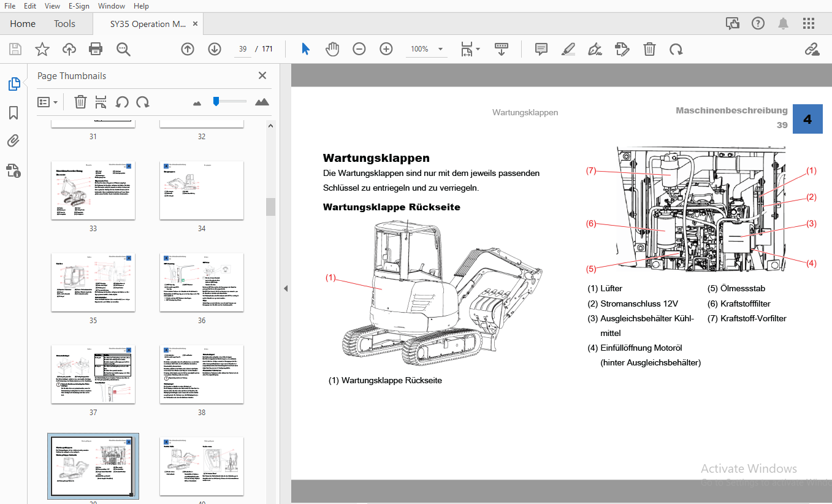Image resolution: width=832 pixels, height=504 pixels.
Task: Go to next page arrow
Action: [x=215, y=49]
